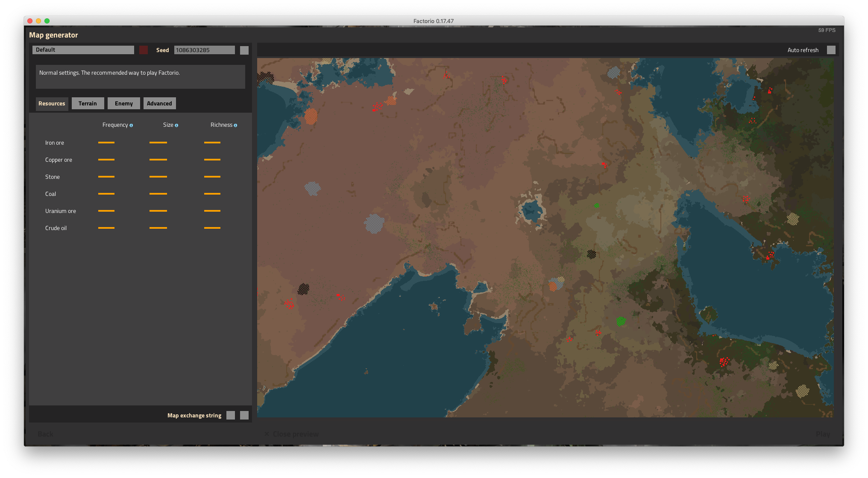Click the '59 FPS' counter text
This screenshot has height=478, width=868.
click(827, 30)
